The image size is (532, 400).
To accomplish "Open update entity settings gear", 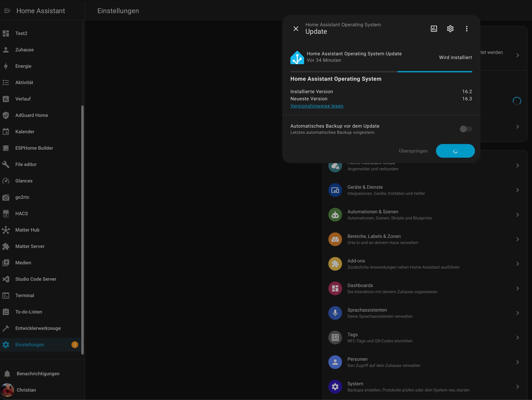I will [450, 29].
